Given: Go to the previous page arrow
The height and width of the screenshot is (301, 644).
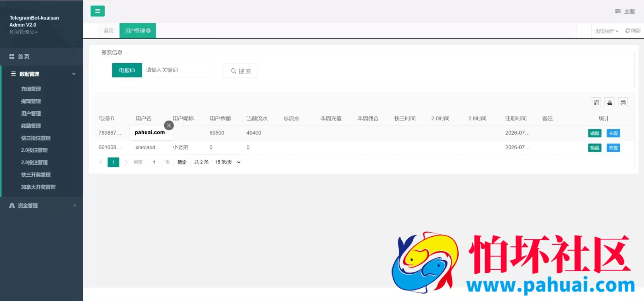Looking at the screenshot, I should 101,162.
